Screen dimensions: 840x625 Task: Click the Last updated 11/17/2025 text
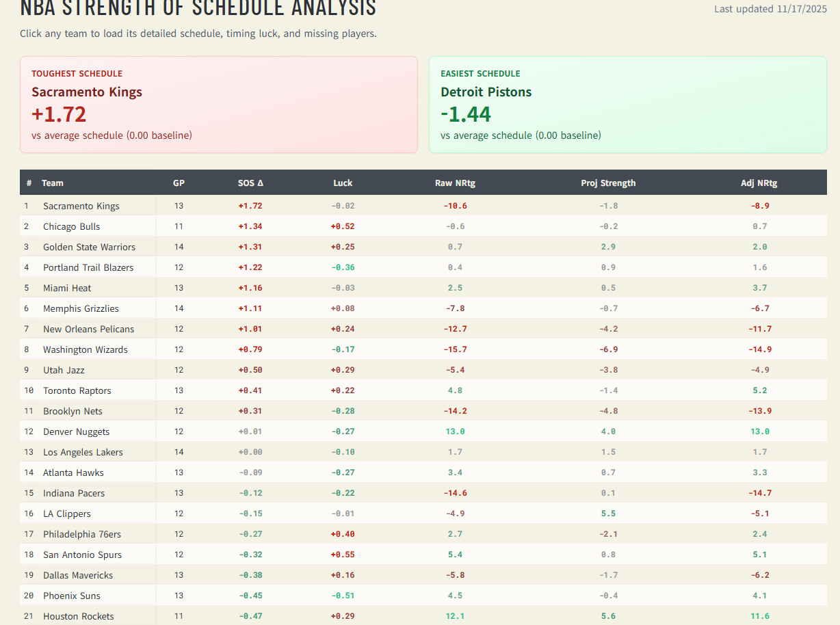[x=770, y=9]
